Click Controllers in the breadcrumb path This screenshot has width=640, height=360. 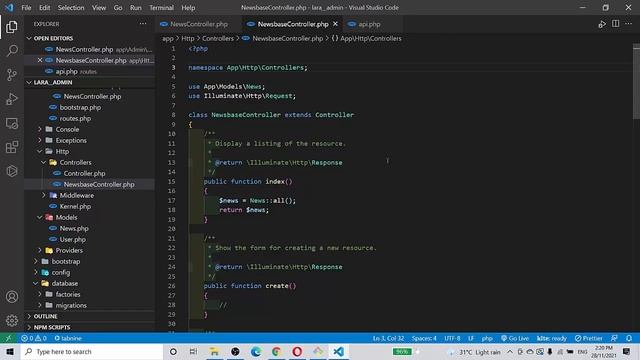tap(218, 38)
